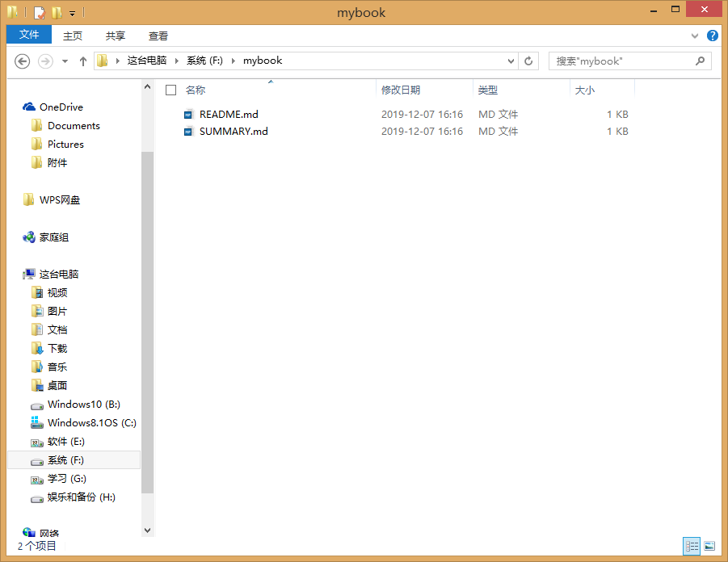Open 文档 folder in navigation pane
This screenshot has width=728, height=562.
(x=57, y=330)
